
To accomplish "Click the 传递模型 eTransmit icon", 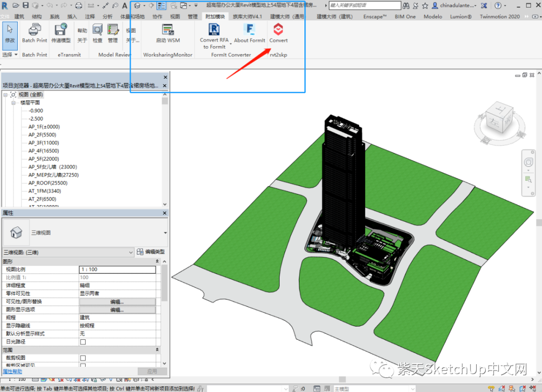I will click(x=61, y=31).
